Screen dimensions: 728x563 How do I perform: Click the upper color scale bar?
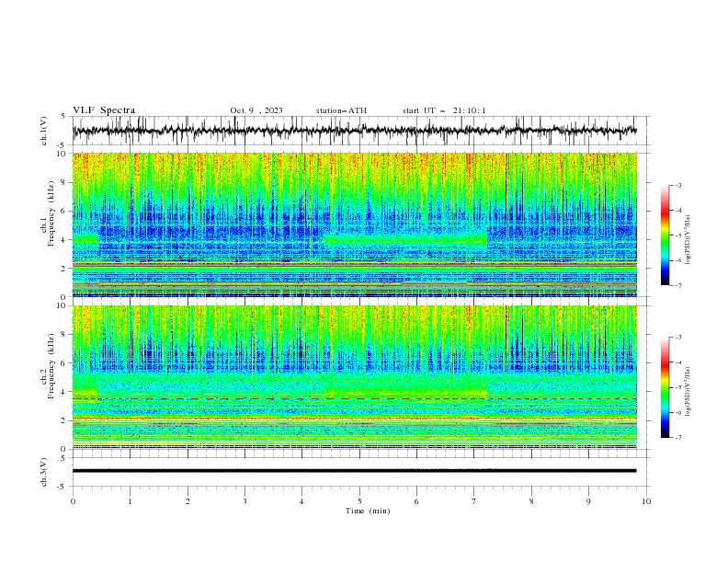point(665,236)
